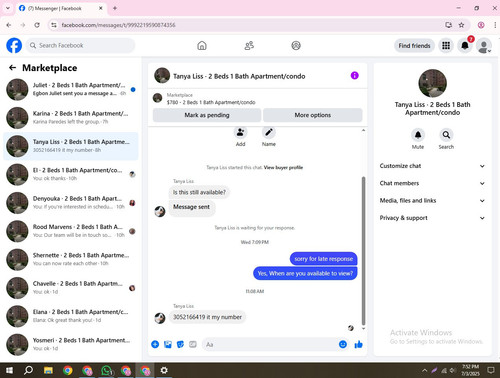Open the Groups icon in top navigation
The height and width of the screenshot is (378, 500).
tap(296, 45)
